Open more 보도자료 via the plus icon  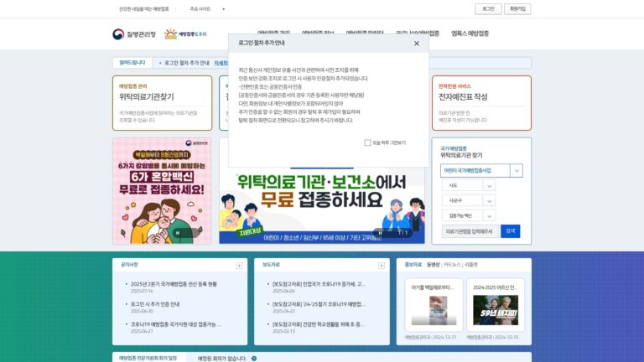(x=382, y=266)
